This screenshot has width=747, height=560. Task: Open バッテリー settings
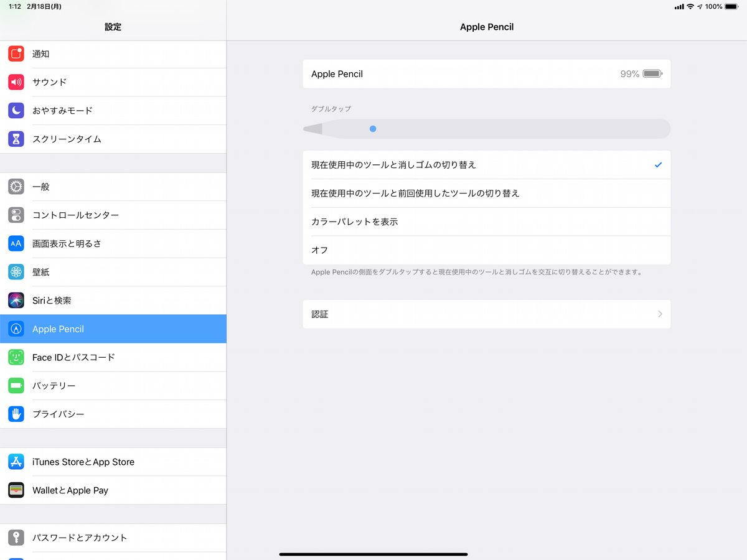click(113, 386)
